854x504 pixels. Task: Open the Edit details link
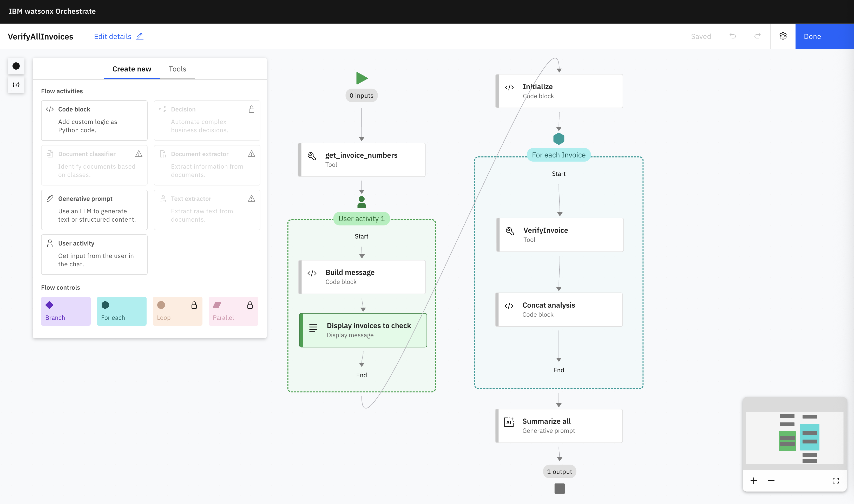[x=113, y=36]
